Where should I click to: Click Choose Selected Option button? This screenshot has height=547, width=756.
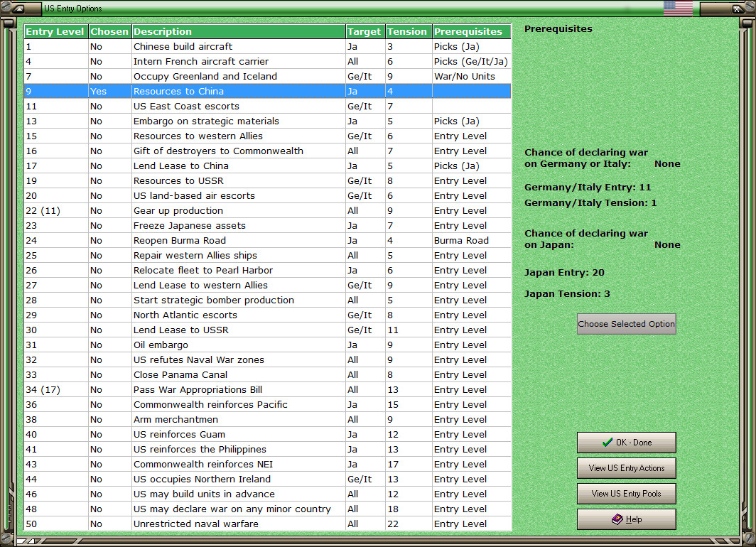pos(626,324)
